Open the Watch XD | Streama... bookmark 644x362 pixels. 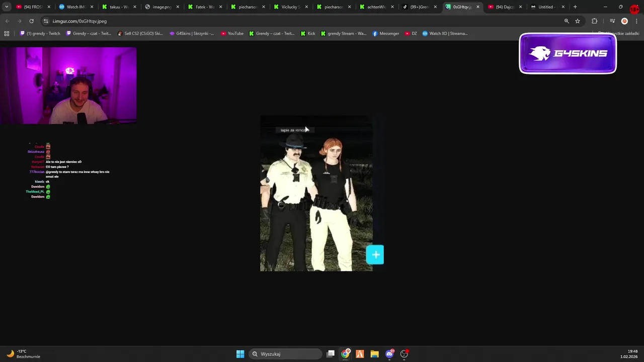[x=445, y=34]
